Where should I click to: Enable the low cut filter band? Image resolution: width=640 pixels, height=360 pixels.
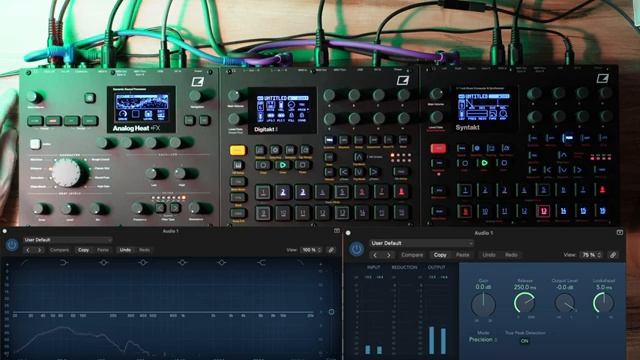tap(24, 263)
